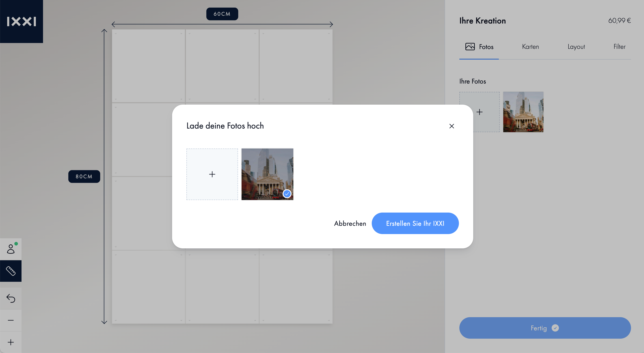
Task: Switch to the Karten tab
Action: click(x=530, y=47)
